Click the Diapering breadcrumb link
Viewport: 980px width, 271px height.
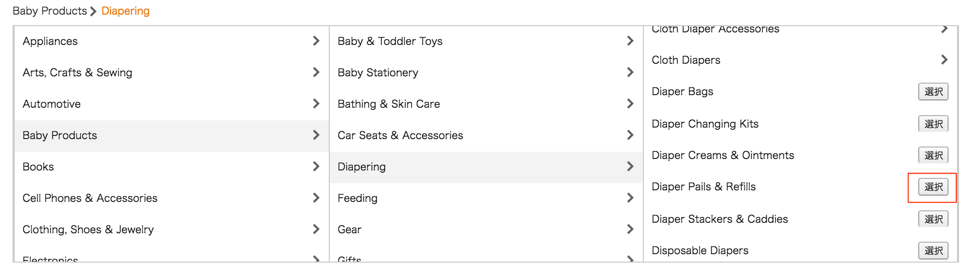click(126, 11)
